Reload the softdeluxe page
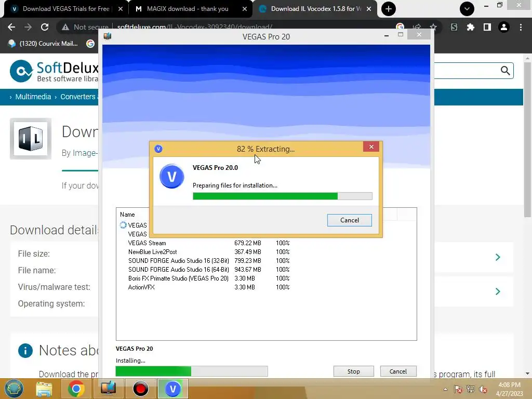 tap(45, 27)
